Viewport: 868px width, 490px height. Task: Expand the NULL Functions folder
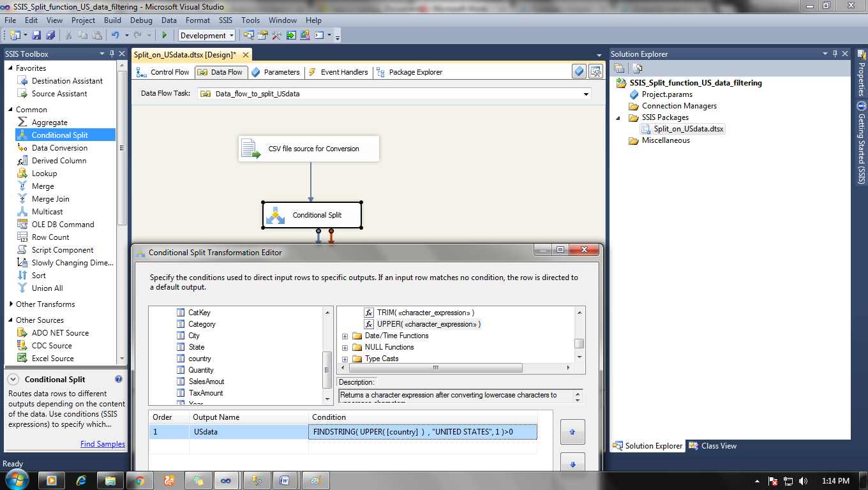click(345, 347)
